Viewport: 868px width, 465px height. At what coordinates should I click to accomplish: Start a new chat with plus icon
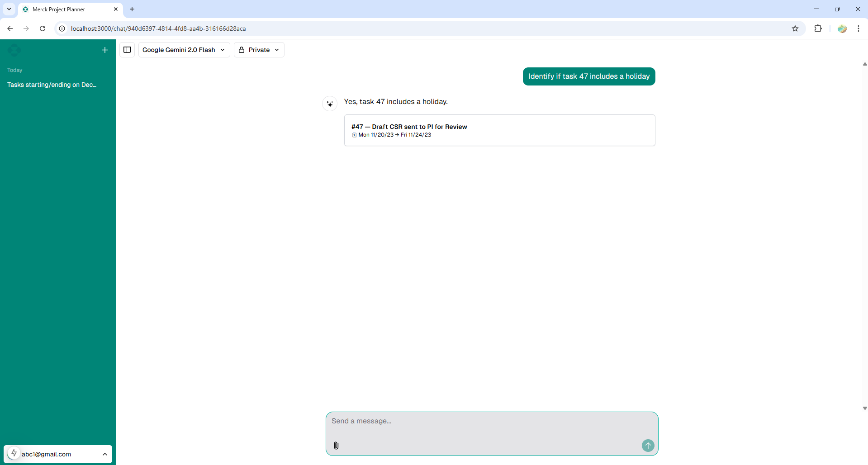[105, 50]
